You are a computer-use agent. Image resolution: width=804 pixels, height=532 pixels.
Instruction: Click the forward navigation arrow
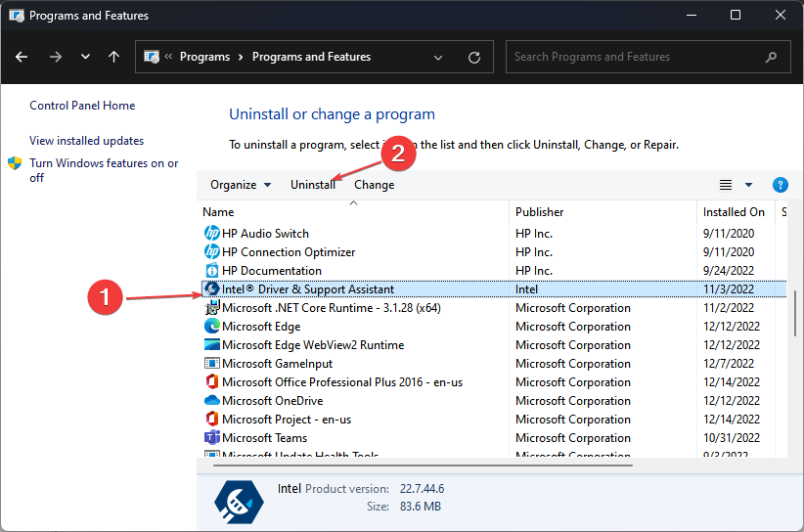tap(56, 57)
